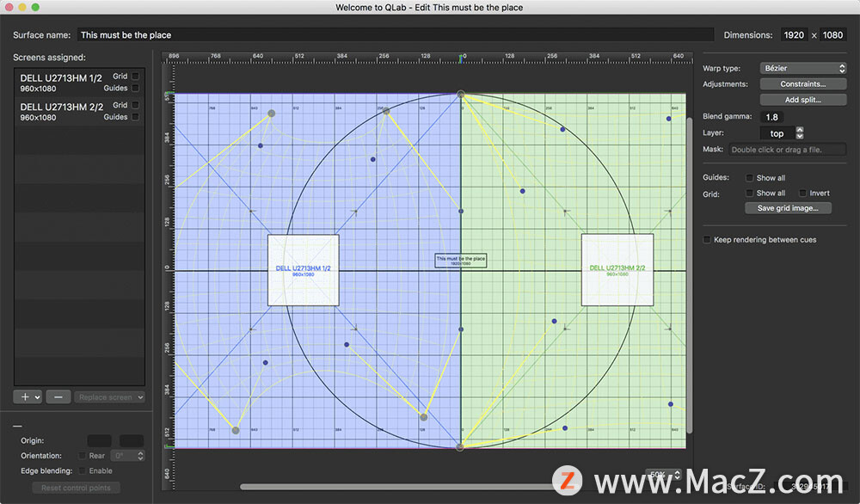Select the green DELL U2713HM 2/2 canvas label
860x504 pixels.
coord(617,270)
